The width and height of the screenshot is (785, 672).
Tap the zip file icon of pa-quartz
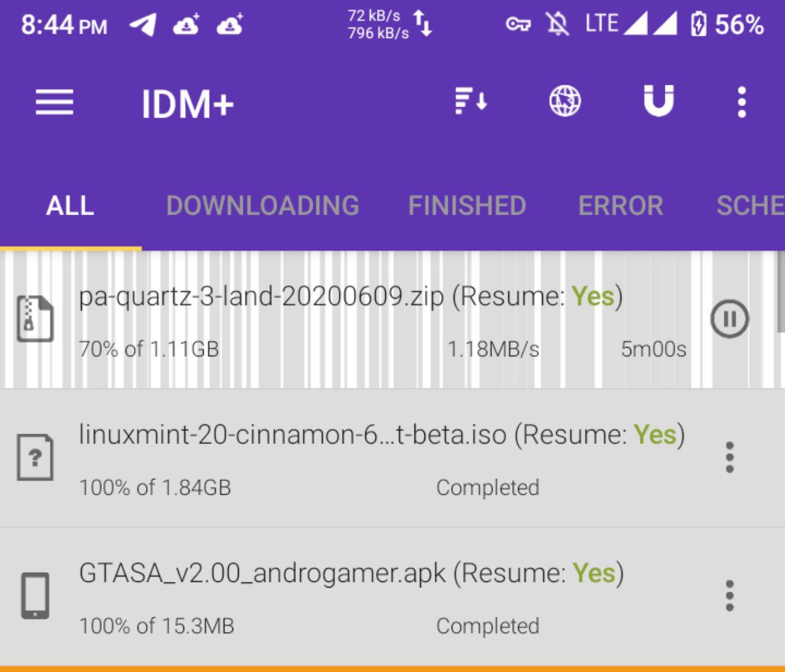pos(35,319)
